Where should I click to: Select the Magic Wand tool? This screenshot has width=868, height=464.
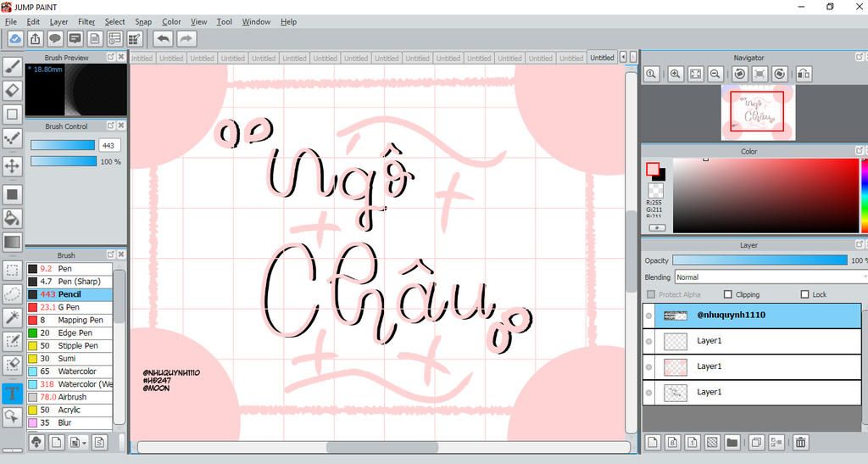12,317
